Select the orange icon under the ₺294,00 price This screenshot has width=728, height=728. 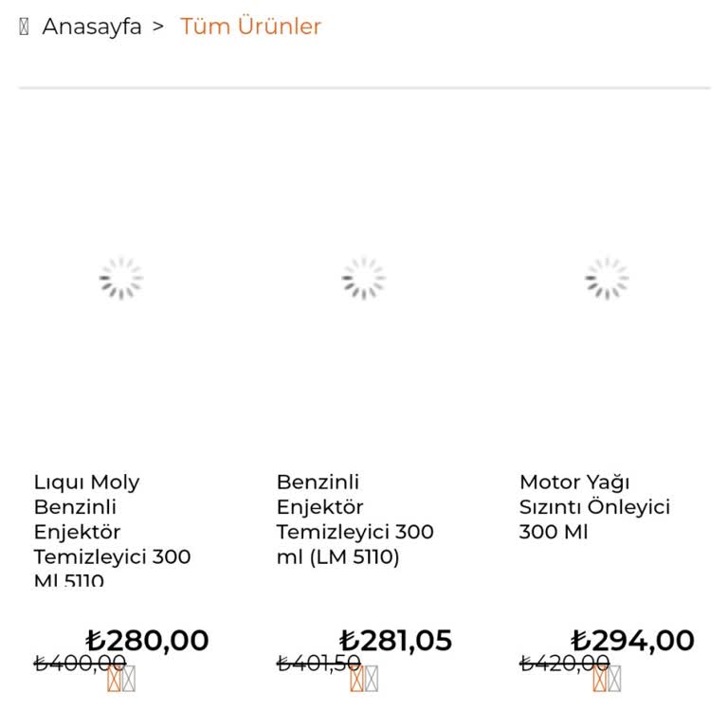click(x=600, y=679)
